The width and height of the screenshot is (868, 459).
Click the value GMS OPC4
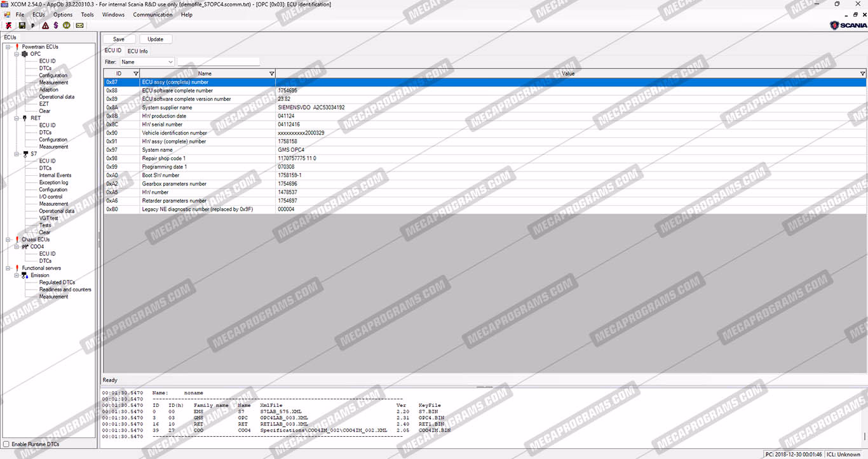[x=292, y=150]
